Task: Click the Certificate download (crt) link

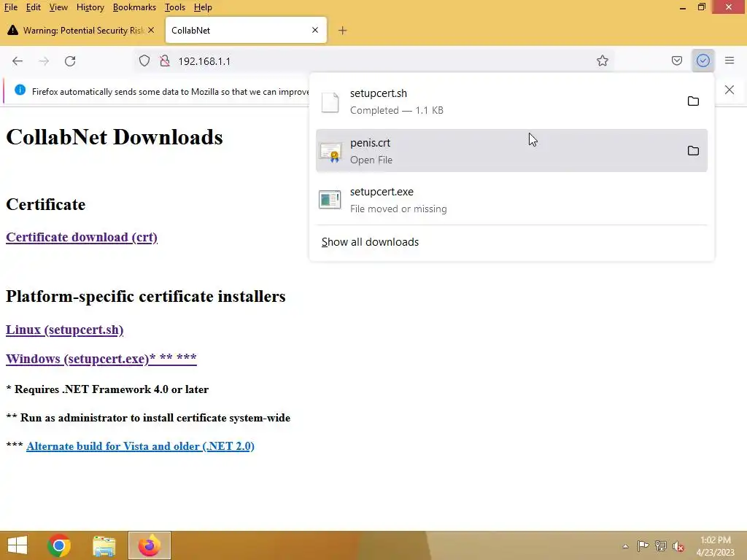Action: (82, 237)
